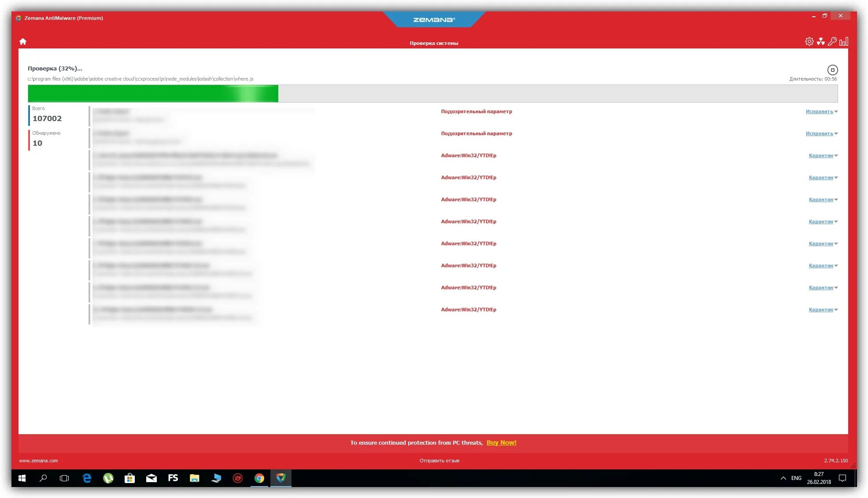Select Adware:Win32/YTDIEp third detected item
The height and width of the screenshot is (498, 868).
click(469, 199)
